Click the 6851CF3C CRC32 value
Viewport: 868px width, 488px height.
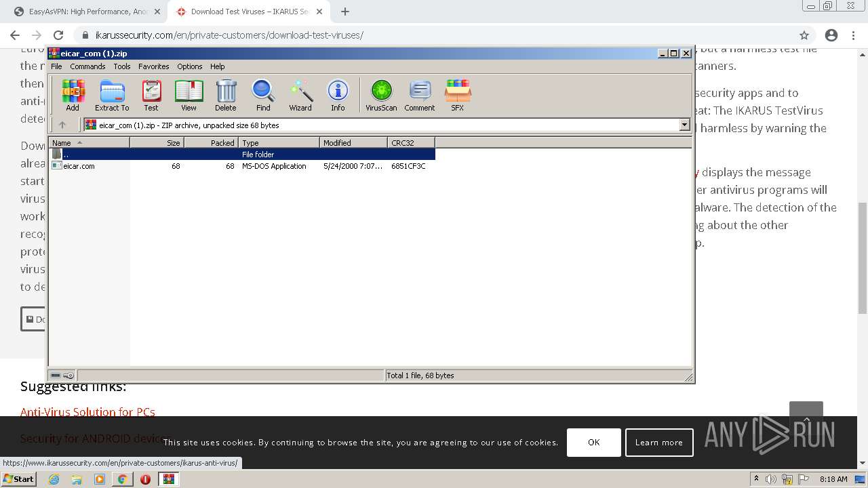pos(408,166)
